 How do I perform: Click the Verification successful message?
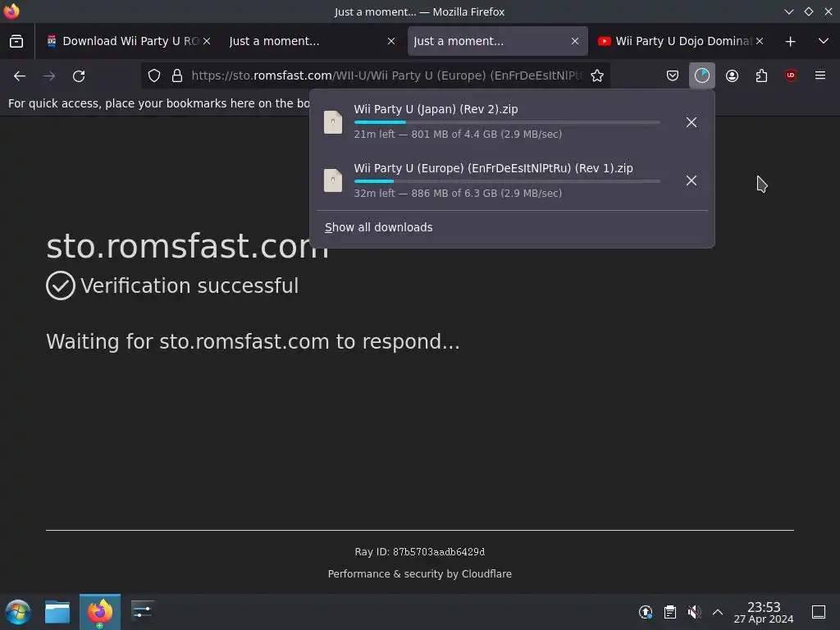(189, 285)
